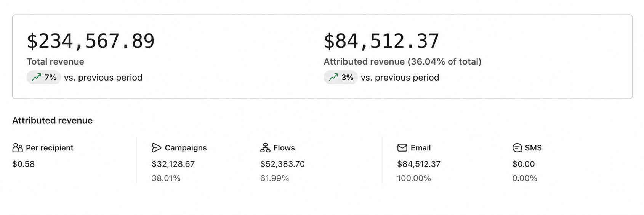Click the 38.01% campaigns percentage
This screenshot has width=644, height=215.
coord(166,178)
